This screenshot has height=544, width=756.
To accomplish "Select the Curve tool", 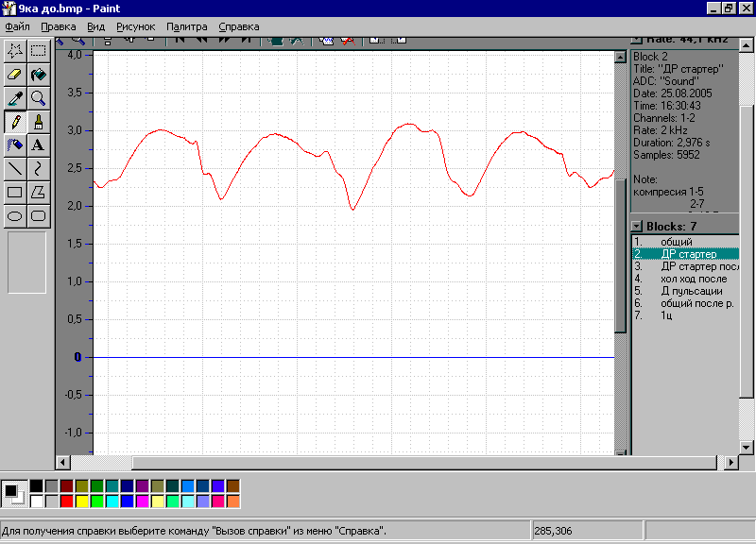I will pos(39,169).
